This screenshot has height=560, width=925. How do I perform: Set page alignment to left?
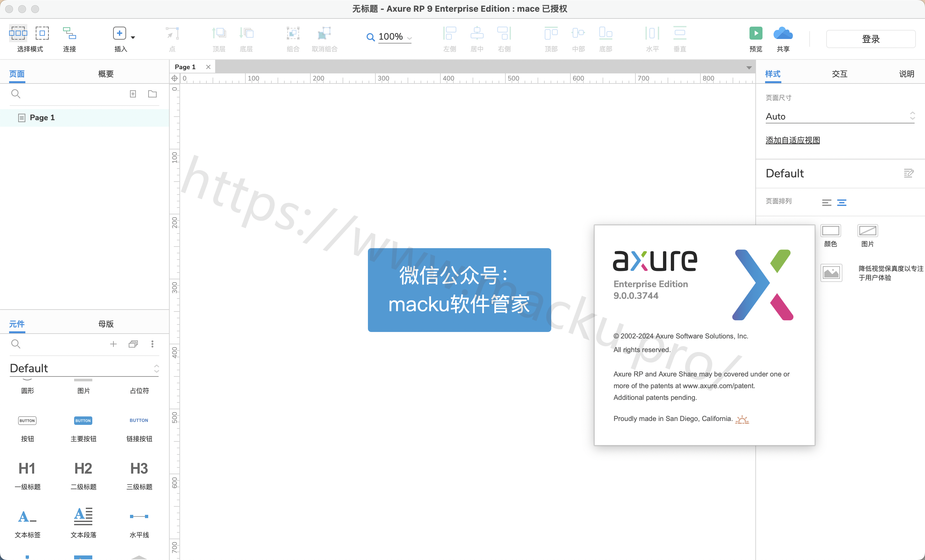click(826, 203)
